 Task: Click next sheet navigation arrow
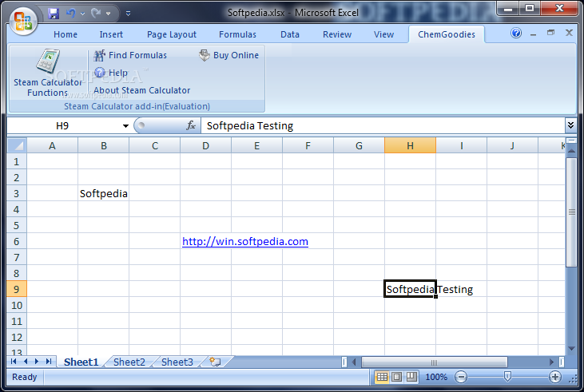(37, 362)
